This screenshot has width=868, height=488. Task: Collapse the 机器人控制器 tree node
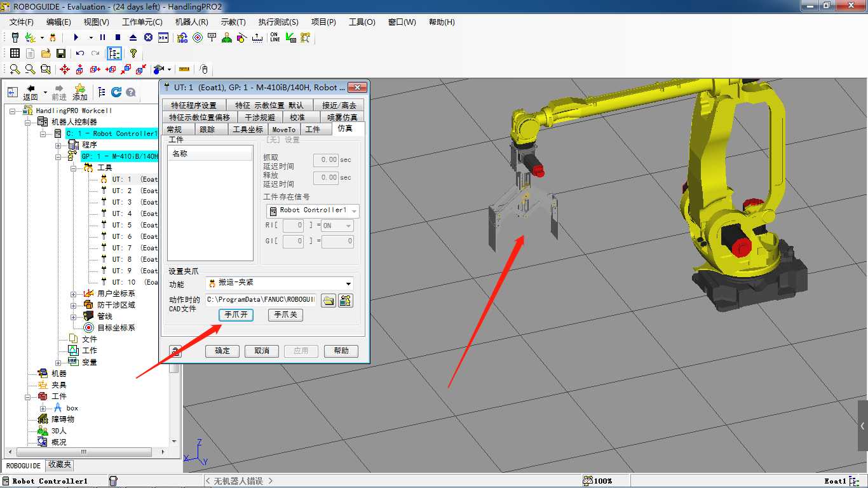pyautogui.click(x=28, y=122)
